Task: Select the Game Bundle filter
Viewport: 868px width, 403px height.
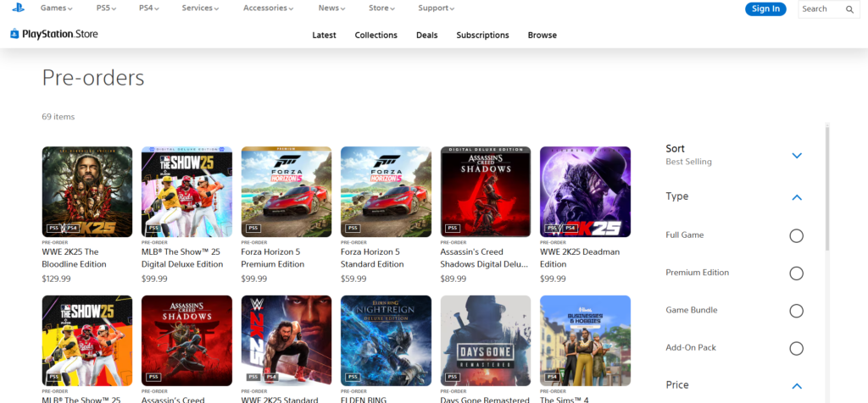Action: pos(796,312)
